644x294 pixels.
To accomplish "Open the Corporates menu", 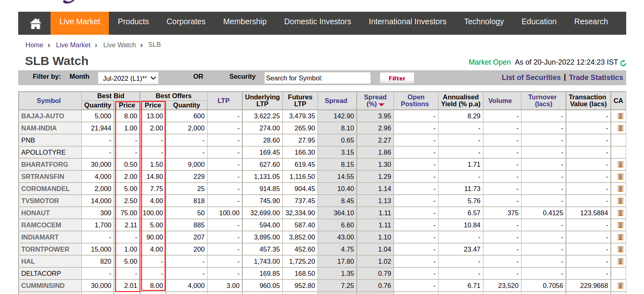I will click(x=186, y=22).
